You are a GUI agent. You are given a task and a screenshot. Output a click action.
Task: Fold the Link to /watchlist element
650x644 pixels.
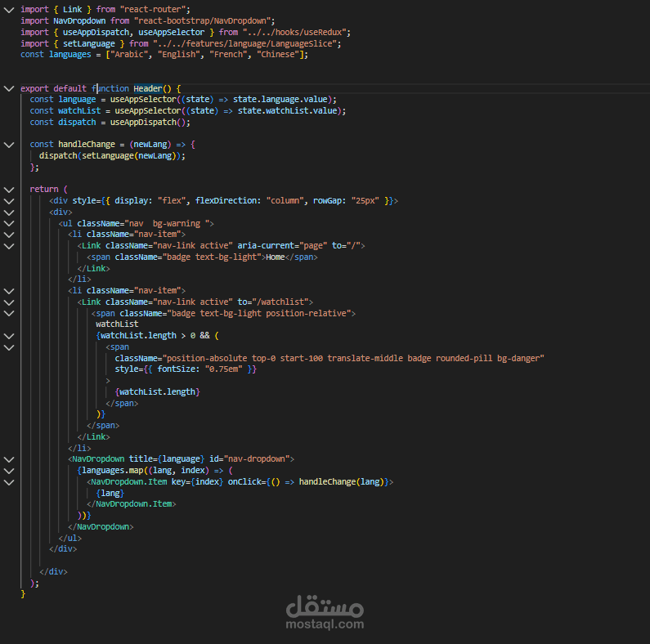[9, 302]
